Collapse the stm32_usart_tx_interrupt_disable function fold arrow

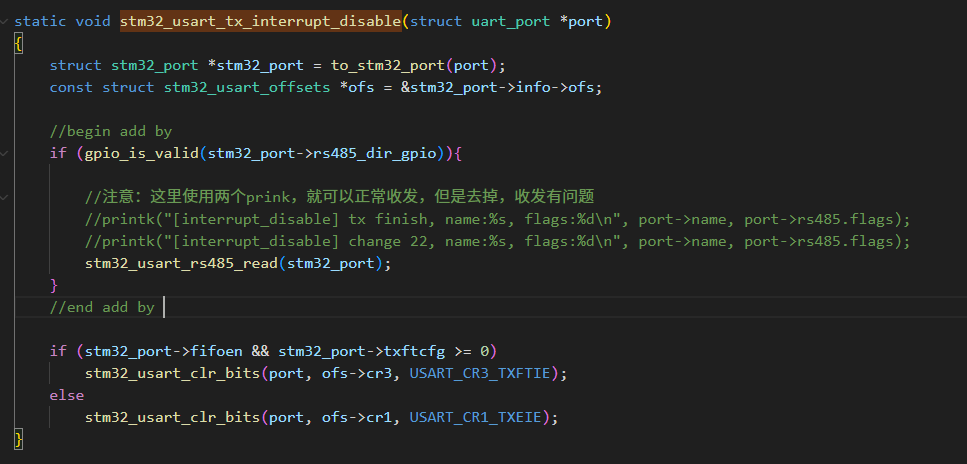(x=4, y=22)
